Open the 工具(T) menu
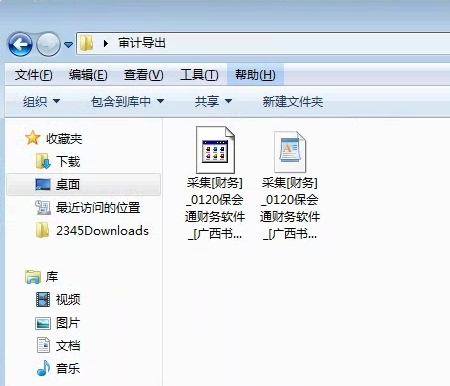Screen dimensions: 450x386 coord(199,75)
